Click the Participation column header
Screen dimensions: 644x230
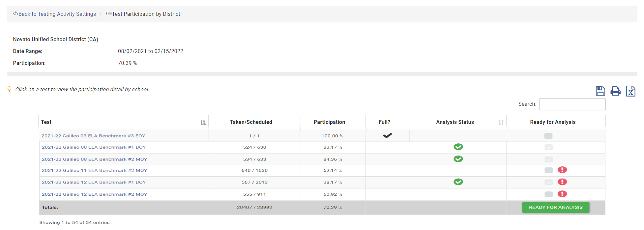(329, 122)
